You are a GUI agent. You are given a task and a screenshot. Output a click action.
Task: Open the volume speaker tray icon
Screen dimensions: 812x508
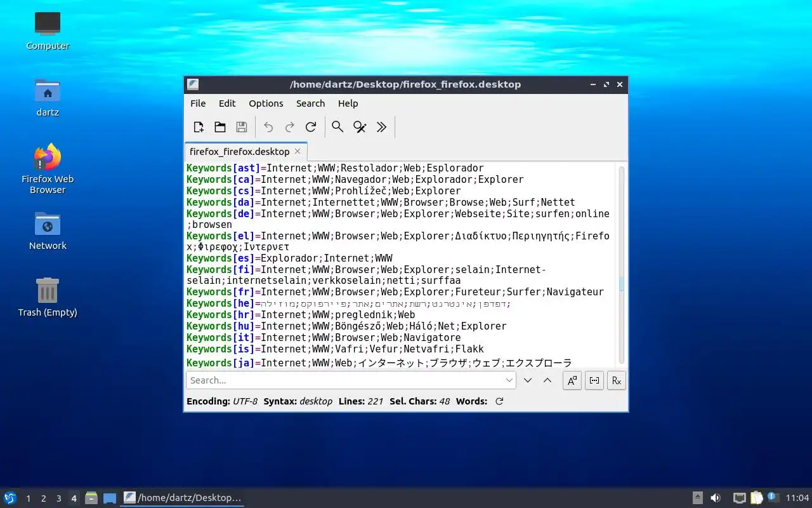click(716, 498)
